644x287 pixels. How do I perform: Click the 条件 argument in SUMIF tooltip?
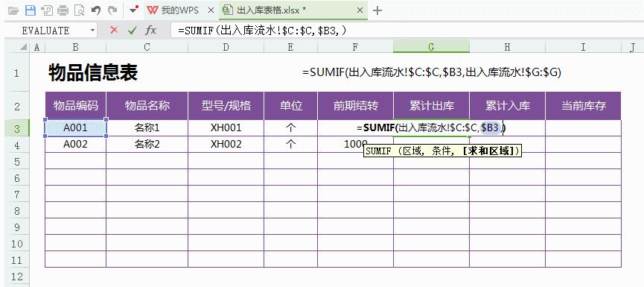click(x=441, y=151)
